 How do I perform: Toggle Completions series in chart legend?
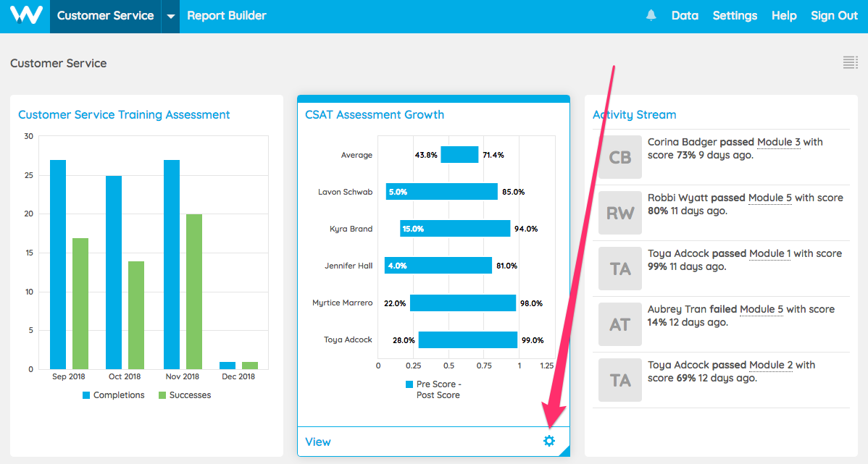click(113, 395)
